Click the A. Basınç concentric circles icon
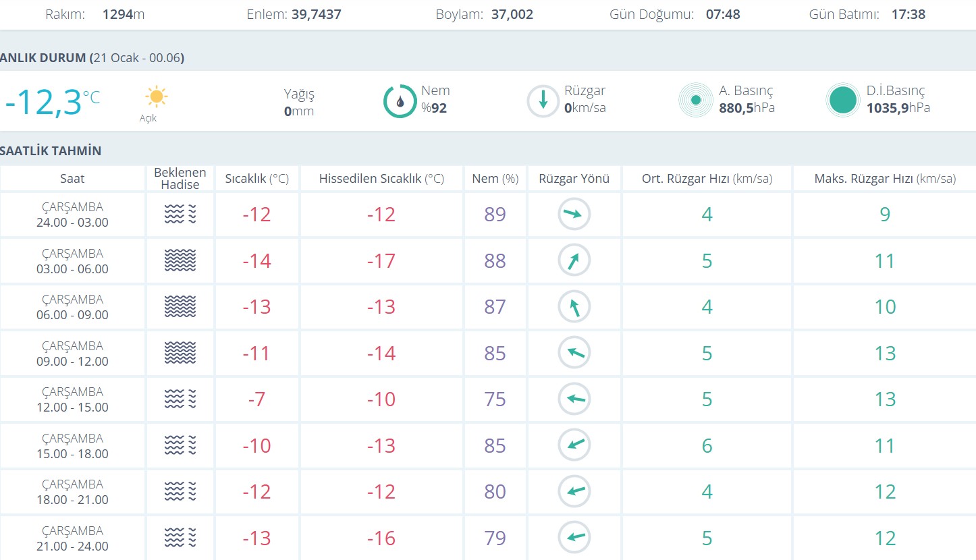The width and height of the screenshot is (976, 560). coord(695,101)
